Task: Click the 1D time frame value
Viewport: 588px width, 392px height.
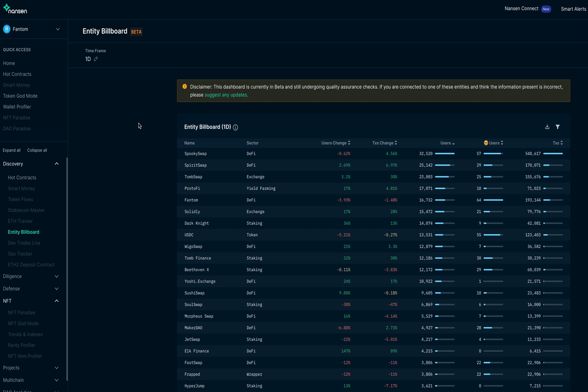Action: click(88, 59)
